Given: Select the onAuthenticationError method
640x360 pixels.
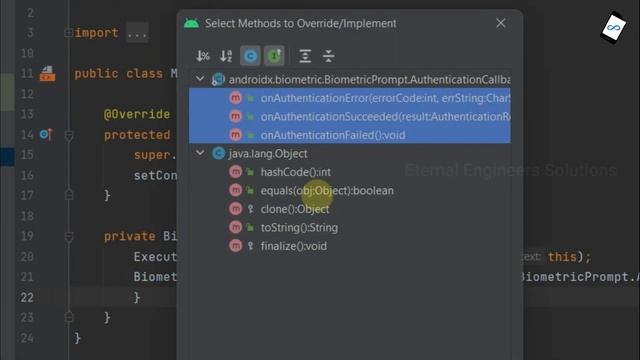Looking at the screenshot, I should click(350, 98).
